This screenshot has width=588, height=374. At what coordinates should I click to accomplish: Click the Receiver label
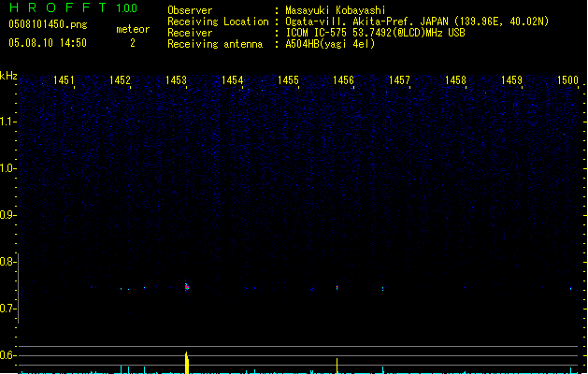point(190,33)
